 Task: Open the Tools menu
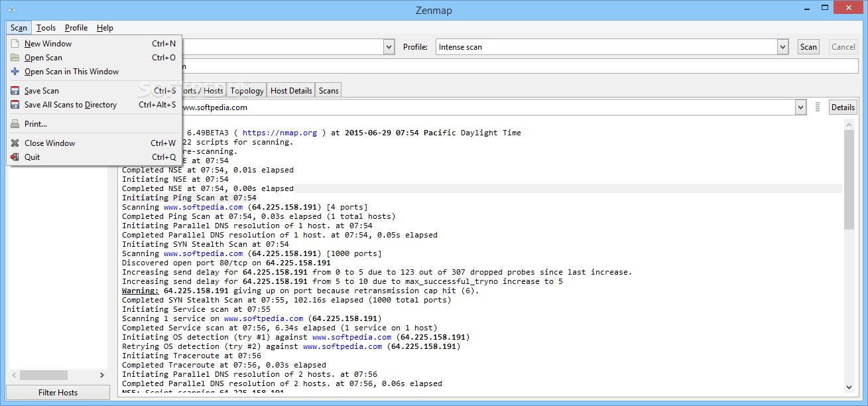46,27
